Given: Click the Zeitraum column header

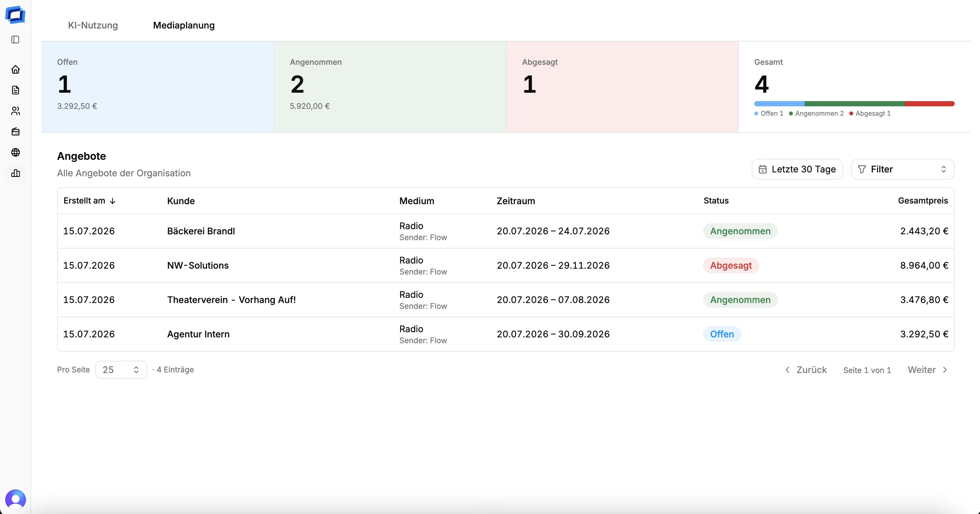Looking at the screenshot, I should (516, 201).
